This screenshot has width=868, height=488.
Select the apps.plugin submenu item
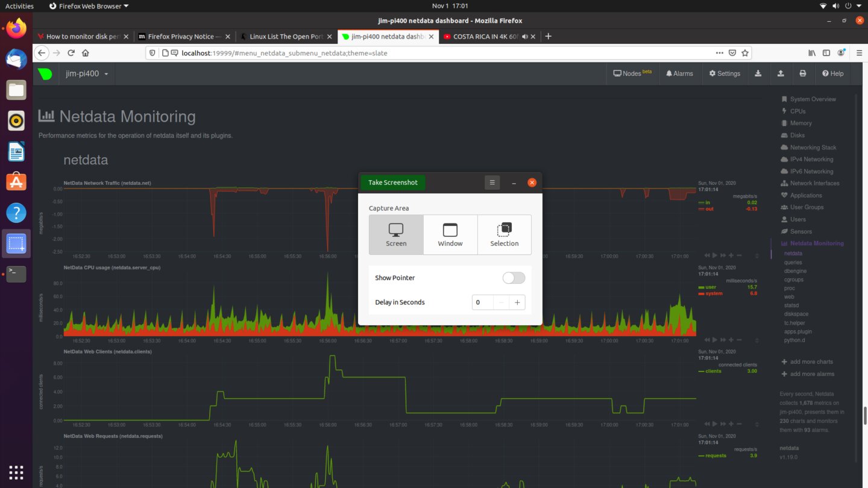tap(798, 331)
